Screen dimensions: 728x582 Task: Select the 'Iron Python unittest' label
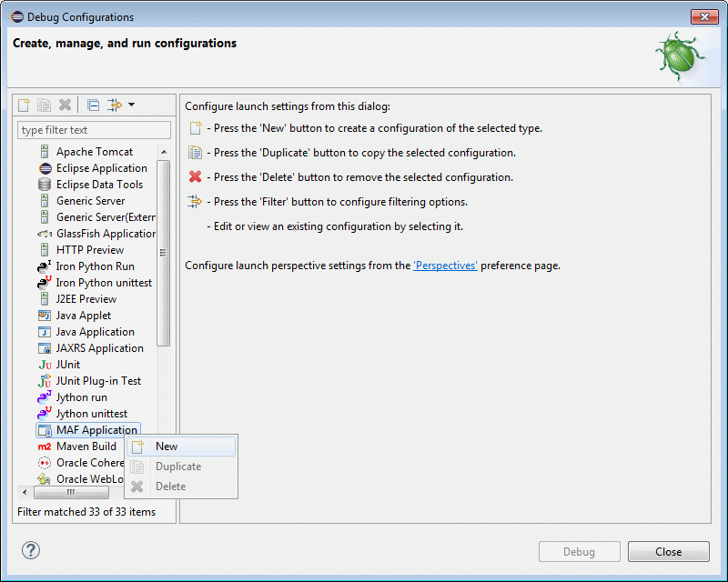104,283
